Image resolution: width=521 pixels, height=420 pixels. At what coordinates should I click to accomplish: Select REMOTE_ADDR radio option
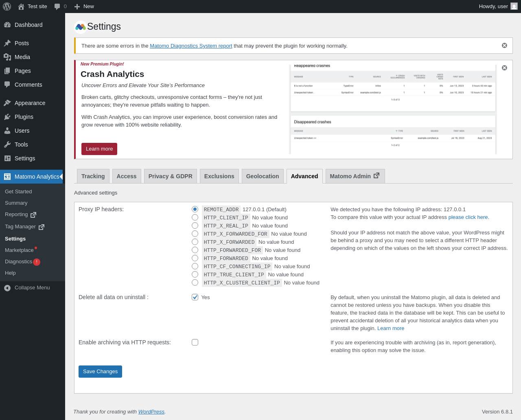(x=195, y=209)
